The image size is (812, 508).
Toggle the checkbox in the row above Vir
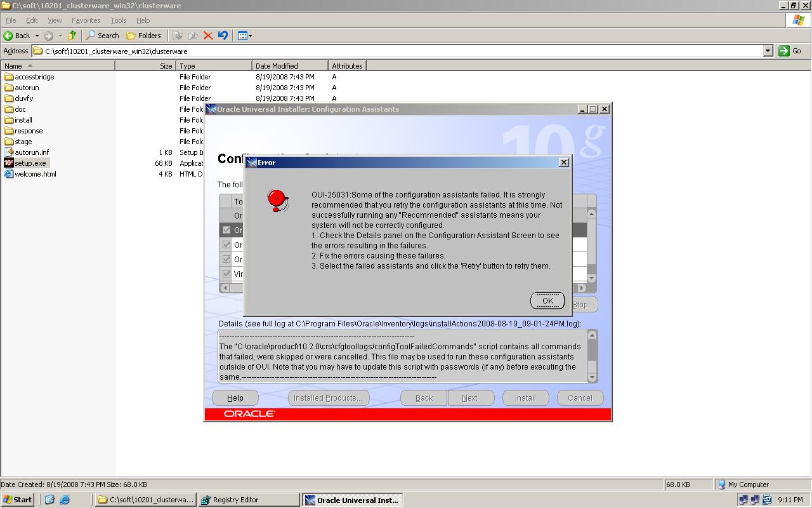coord(226,259)
